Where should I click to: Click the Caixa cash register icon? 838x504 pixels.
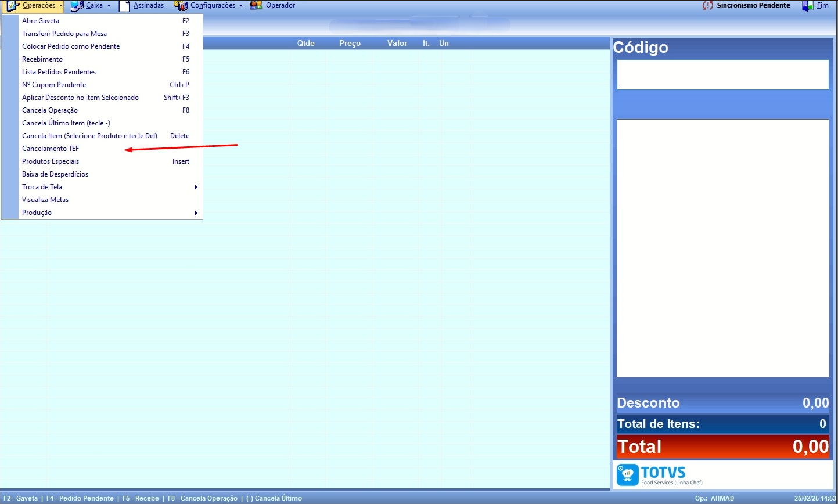[77, 6]
